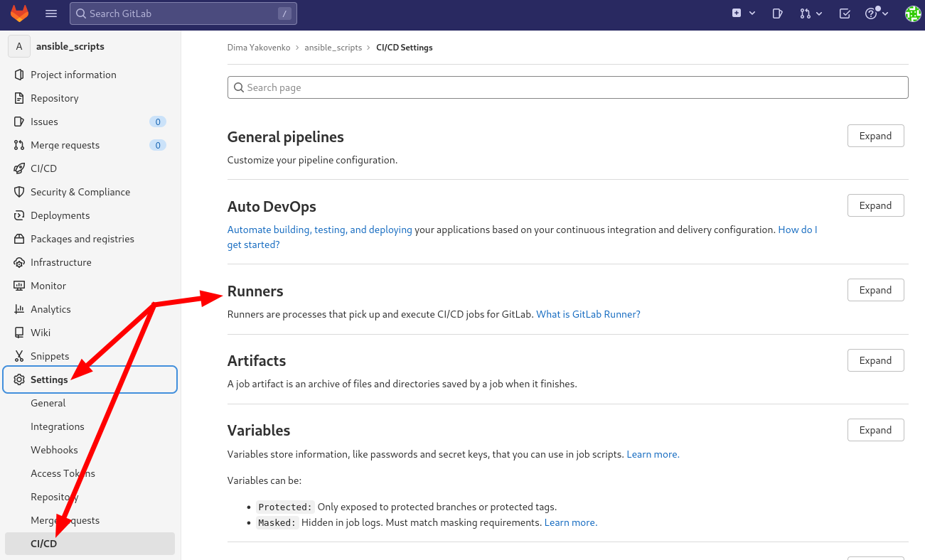
Task: Open the to-do list checkmark icon
Action: pyautogui.click(x=845, y=14)
